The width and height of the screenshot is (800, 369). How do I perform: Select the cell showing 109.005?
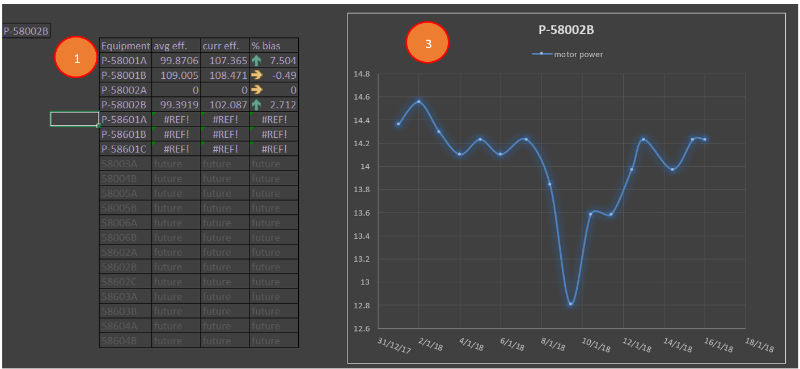click(176, 76)
